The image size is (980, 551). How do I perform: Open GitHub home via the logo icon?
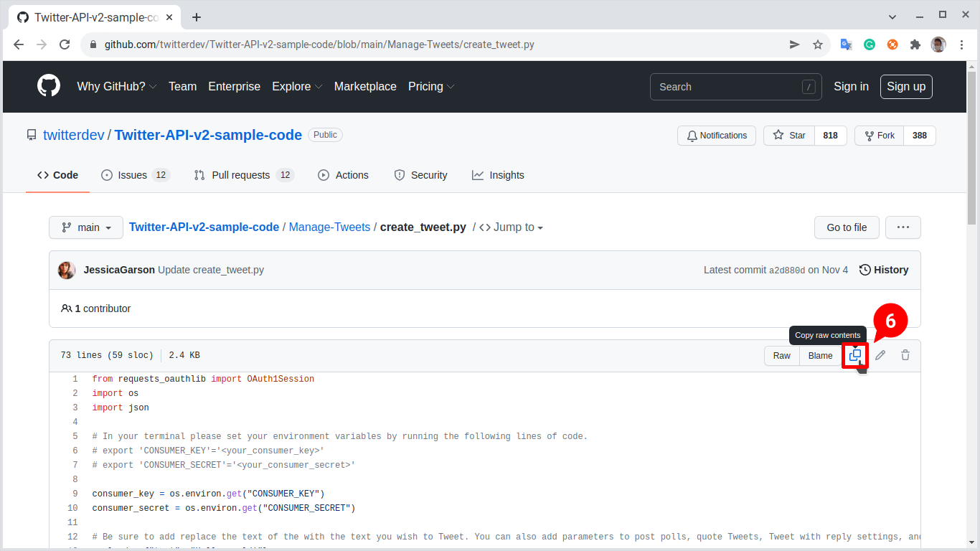click(x=48, y=86)
